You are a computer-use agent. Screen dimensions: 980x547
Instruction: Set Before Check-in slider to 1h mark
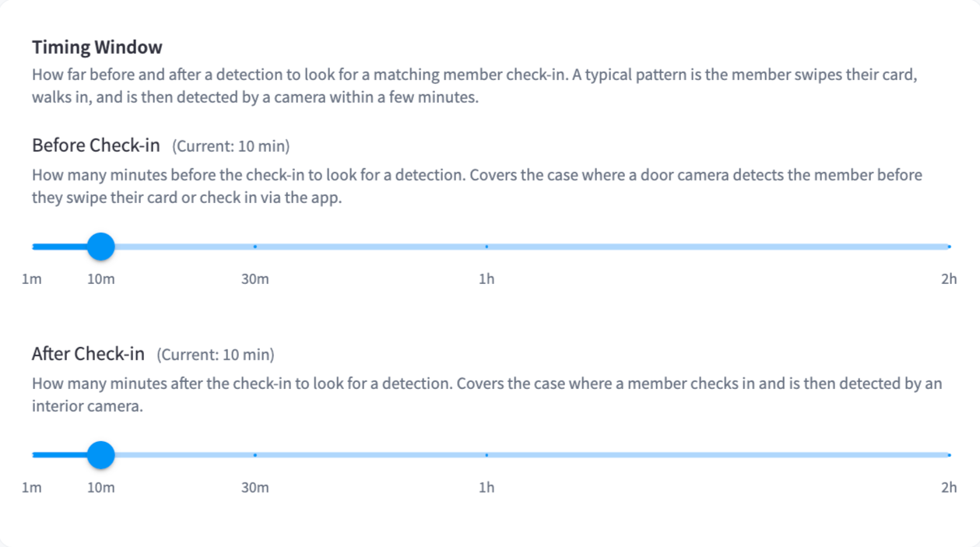pos(486,247)
